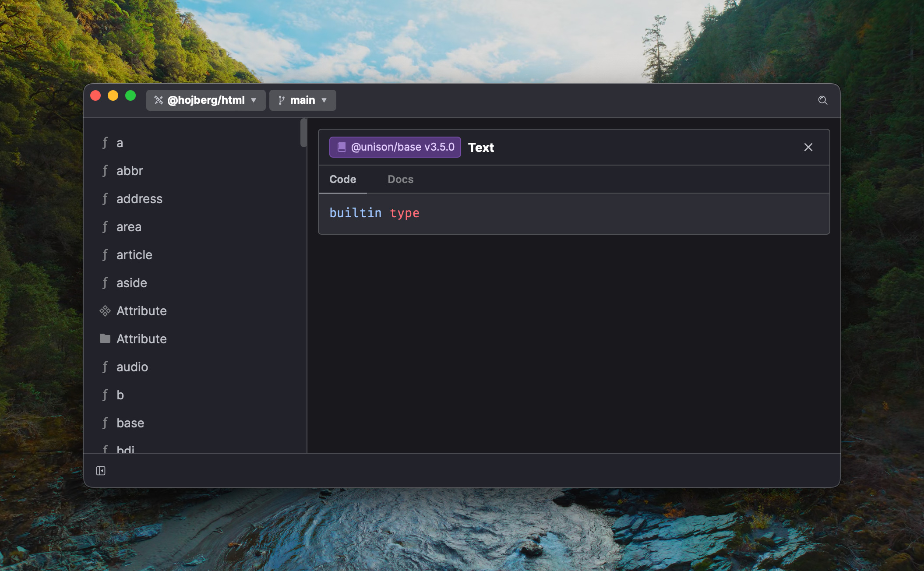Select the Code tab

(x=342, y=180)
